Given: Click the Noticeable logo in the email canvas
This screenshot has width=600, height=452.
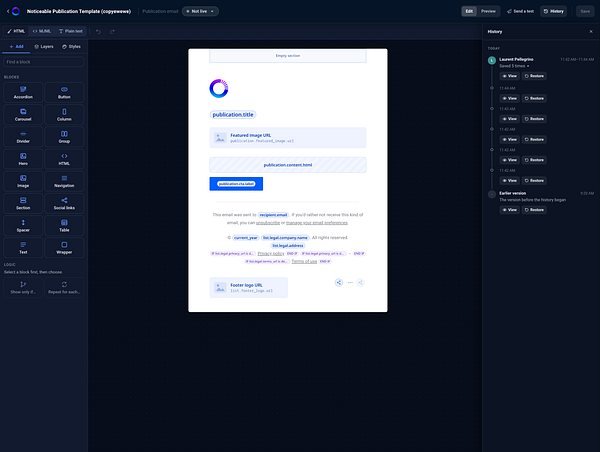Looking at the screenshot, I should click(219, 88).
